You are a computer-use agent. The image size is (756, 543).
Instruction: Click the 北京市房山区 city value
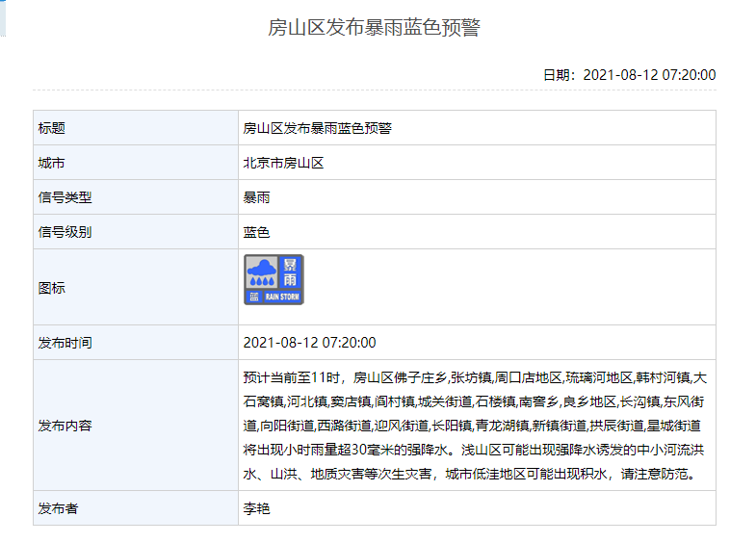click(x=283, y=163)
